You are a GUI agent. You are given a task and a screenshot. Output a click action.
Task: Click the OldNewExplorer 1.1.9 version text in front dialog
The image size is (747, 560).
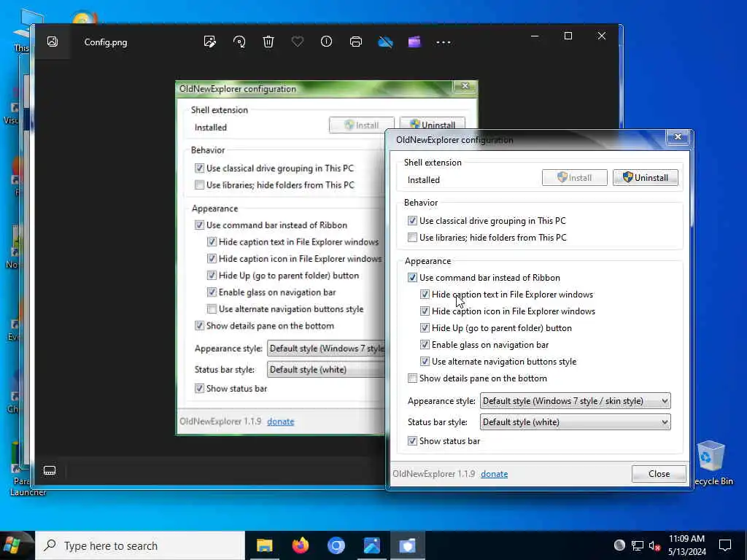click(434, 474)
